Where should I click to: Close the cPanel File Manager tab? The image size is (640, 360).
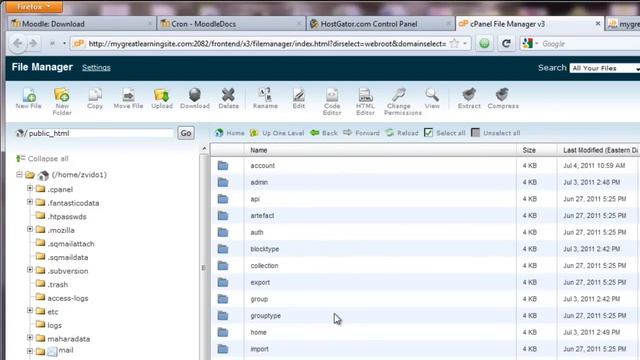coord(598,24)
